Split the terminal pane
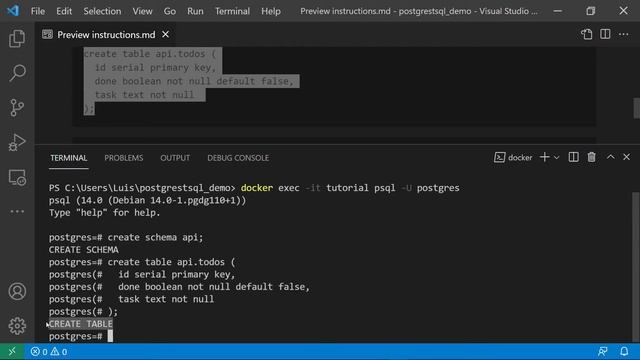This screenshot has width=640, height=360. pyautogui.click(x=573, y=157)
